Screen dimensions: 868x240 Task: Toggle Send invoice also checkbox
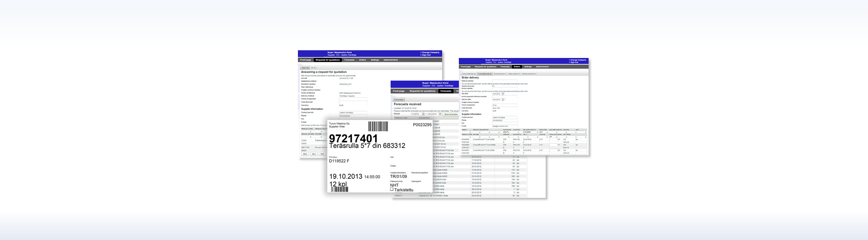click(x=493, y=86)
